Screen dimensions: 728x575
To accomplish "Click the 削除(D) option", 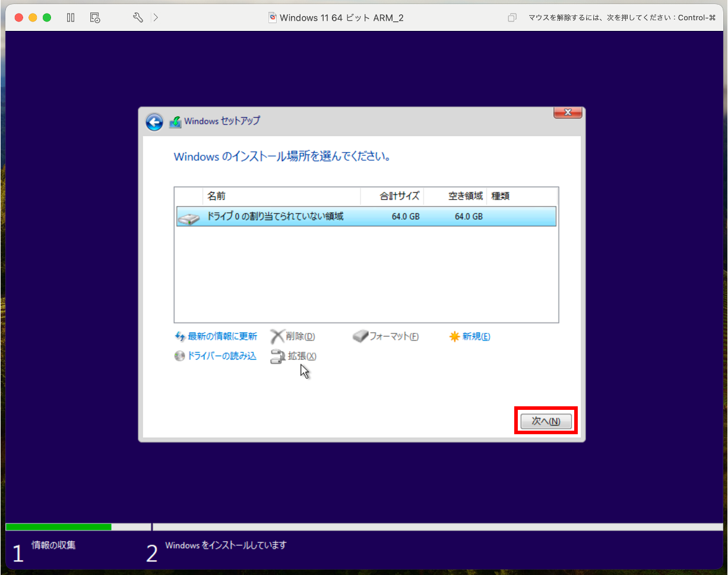I will [300, 337].
